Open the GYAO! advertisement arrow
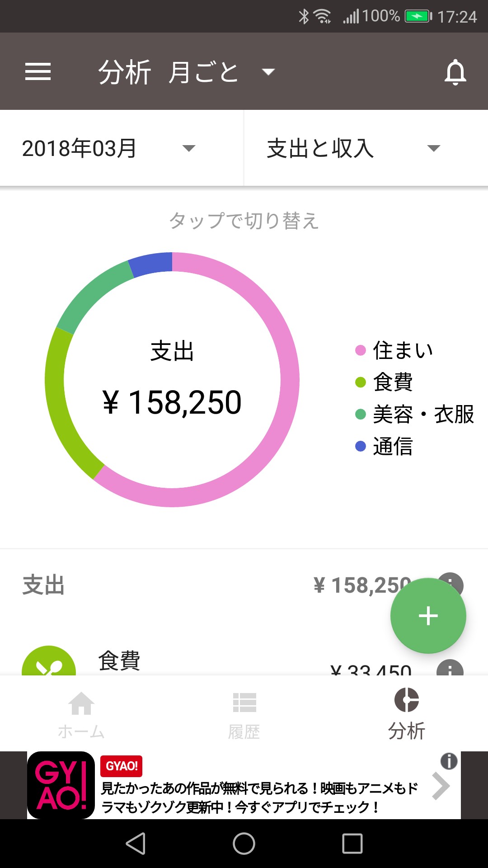This screenshot has width=488, height=868. (441, 787)
